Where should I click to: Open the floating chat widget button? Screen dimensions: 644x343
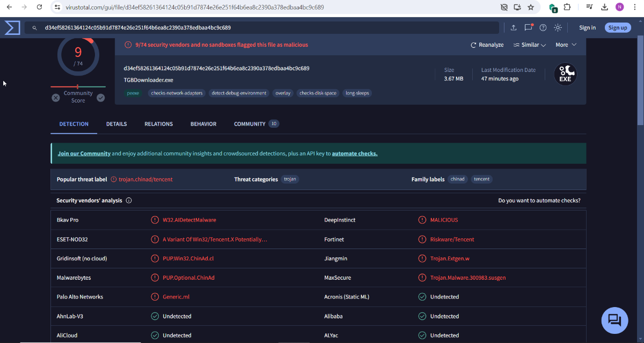coord(614,320)
